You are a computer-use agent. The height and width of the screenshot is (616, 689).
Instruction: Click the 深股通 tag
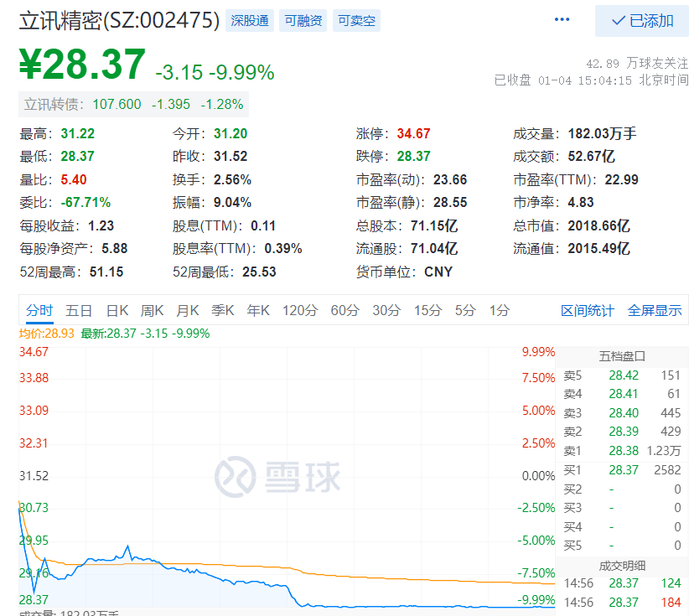coord(249,21)
